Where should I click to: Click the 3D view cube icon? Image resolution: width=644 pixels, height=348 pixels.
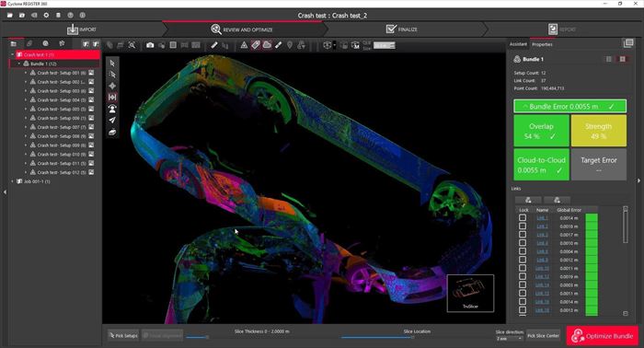327,45
